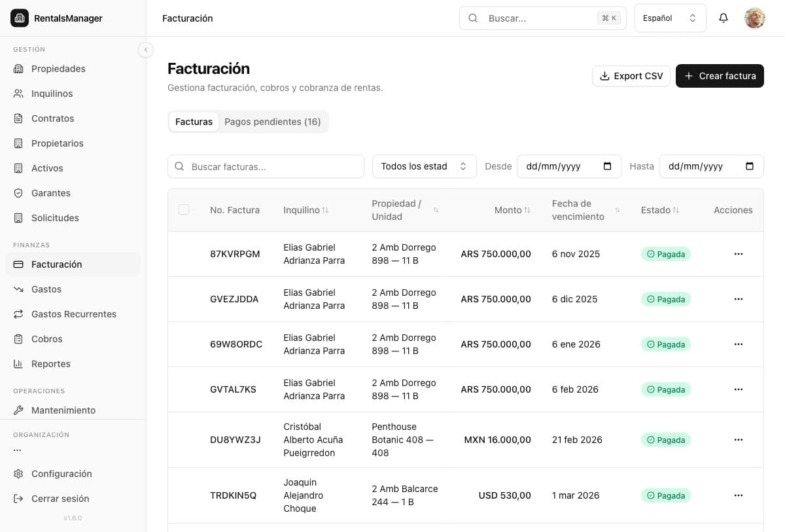The height and width of the screenshot is (532, 785).
Task: Click the Garantes shield icon
Action: pos(18,193)
